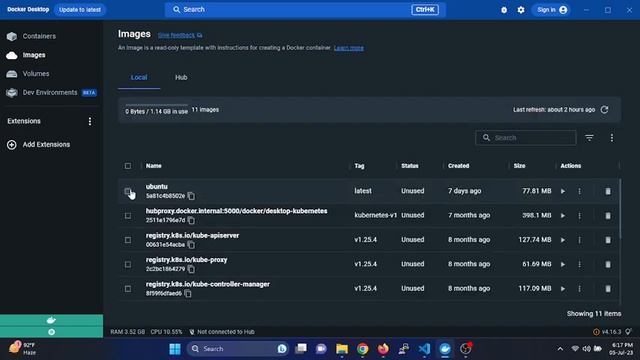Click the images list vertical scrollbar
Screen dimensions: 640x360
[x=620, y=209]
